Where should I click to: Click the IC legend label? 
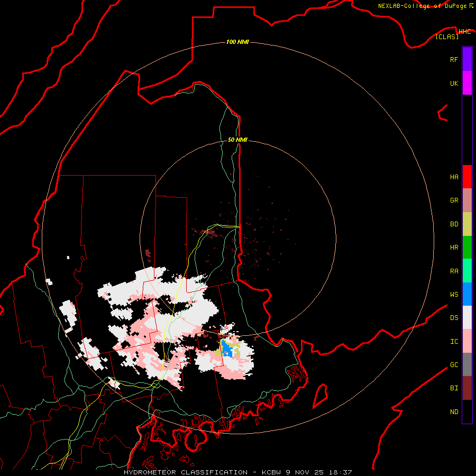(454, 342)
